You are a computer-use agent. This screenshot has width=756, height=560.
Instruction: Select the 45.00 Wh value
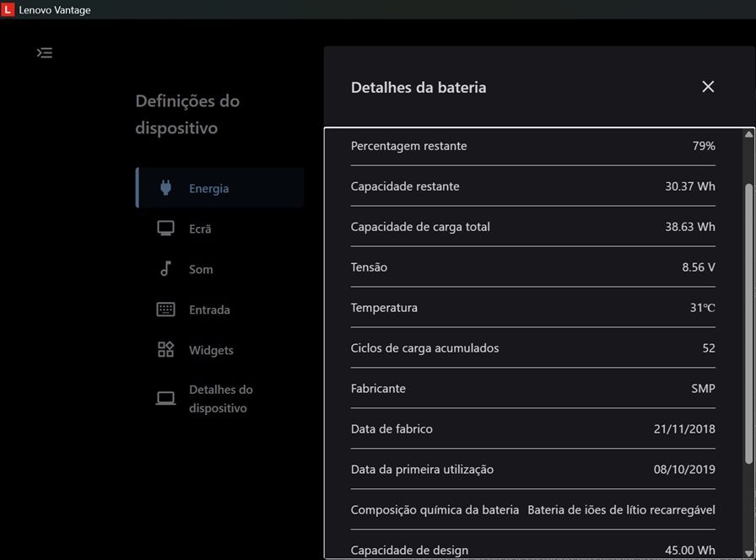click(690, 551)
